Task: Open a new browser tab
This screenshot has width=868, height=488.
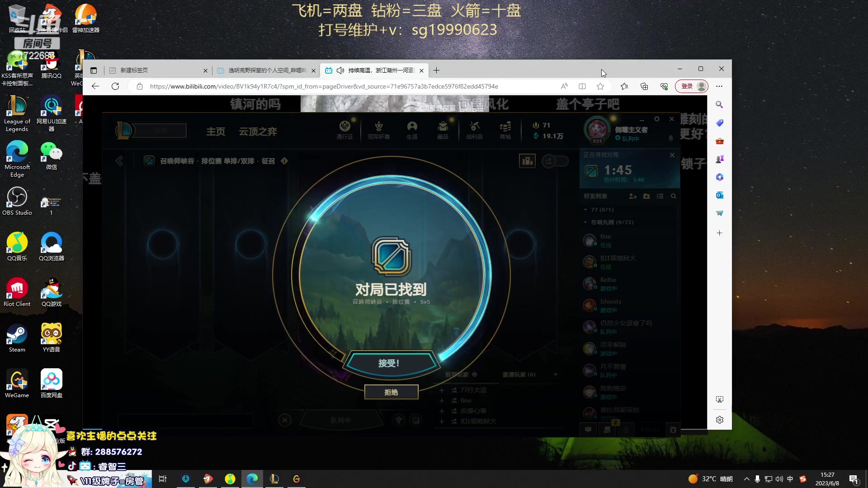Action: (436, 70)
